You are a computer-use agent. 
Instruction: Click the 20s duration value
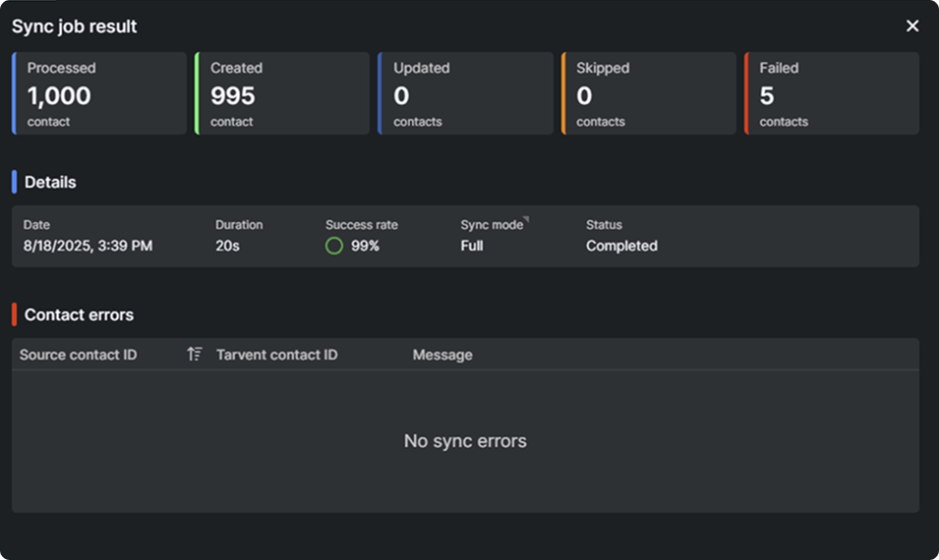(227, 246)
